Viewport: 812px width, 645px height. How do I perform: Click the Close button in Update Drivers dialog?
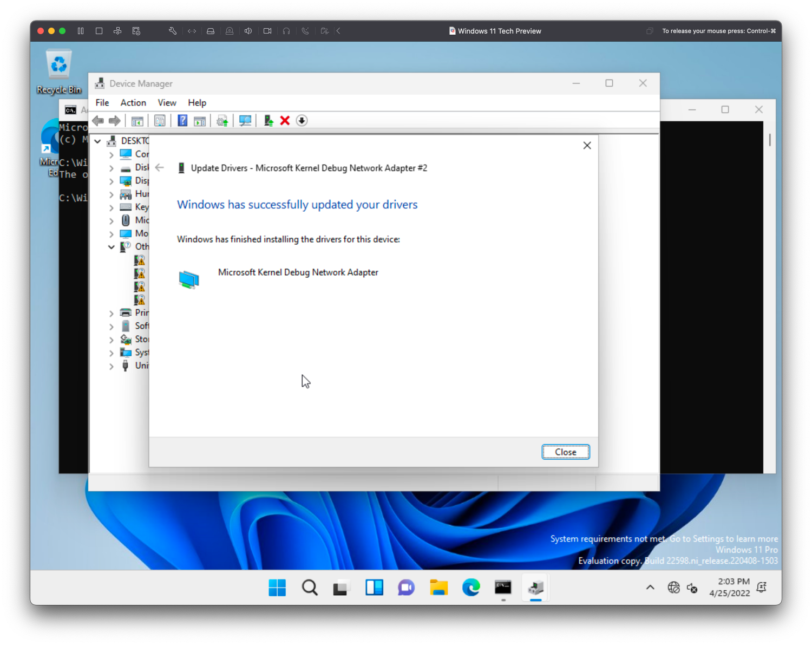566,452
